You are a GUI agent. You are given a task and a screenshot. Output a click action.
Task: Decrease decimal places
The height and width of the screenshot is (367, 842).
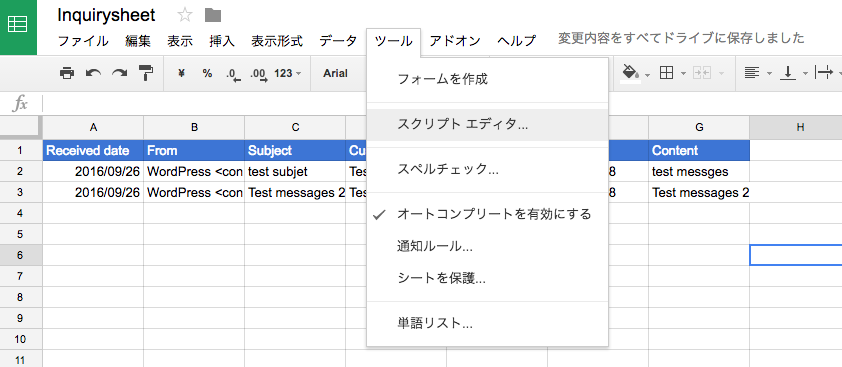point(234,74)
